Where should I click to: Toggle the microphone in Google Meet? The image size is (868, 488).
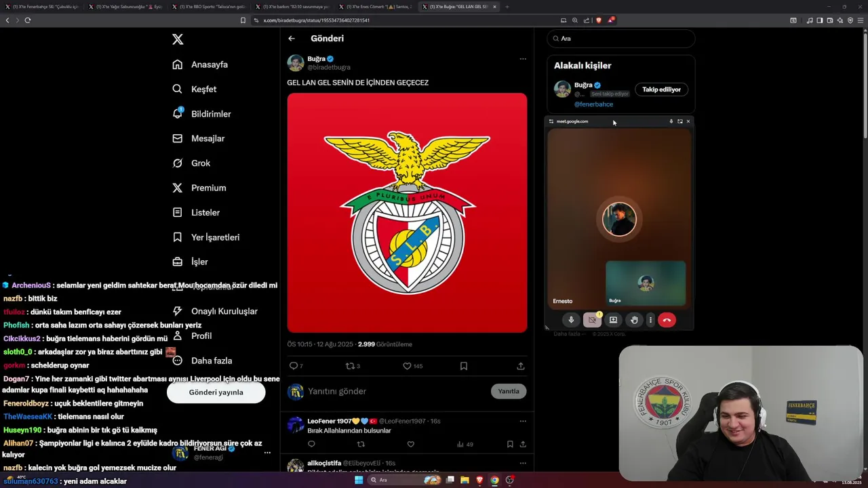571,320
